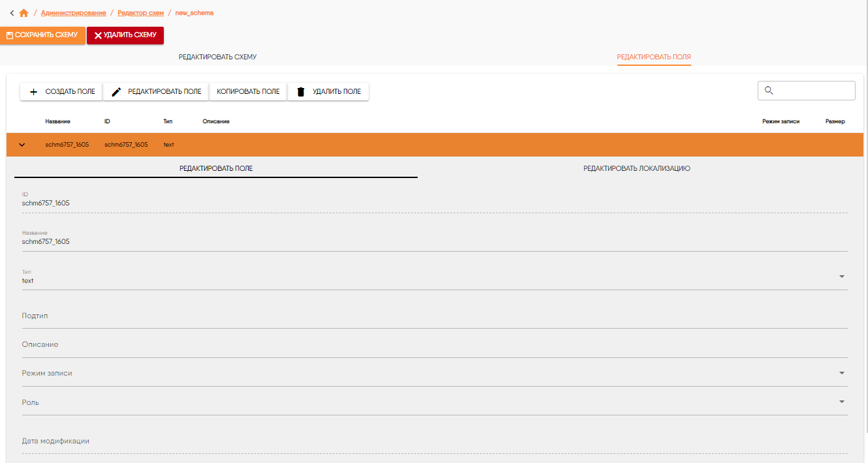Click the Описание input field
The image size is (868, 463).
coord(435,344)
